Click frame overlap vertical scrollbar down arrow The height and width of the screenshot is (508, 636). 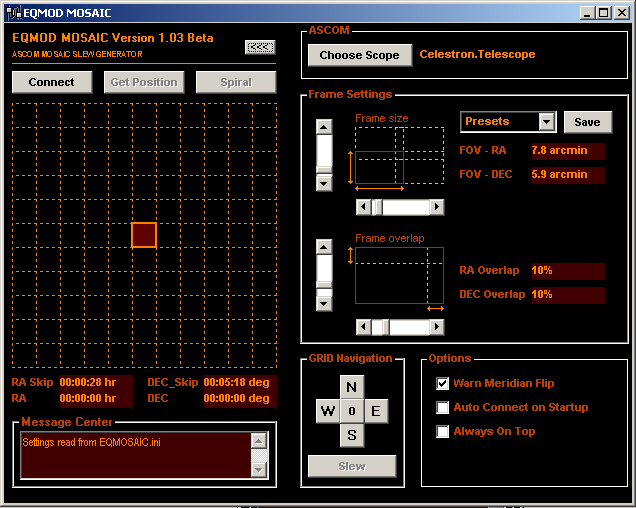[324, 304]
